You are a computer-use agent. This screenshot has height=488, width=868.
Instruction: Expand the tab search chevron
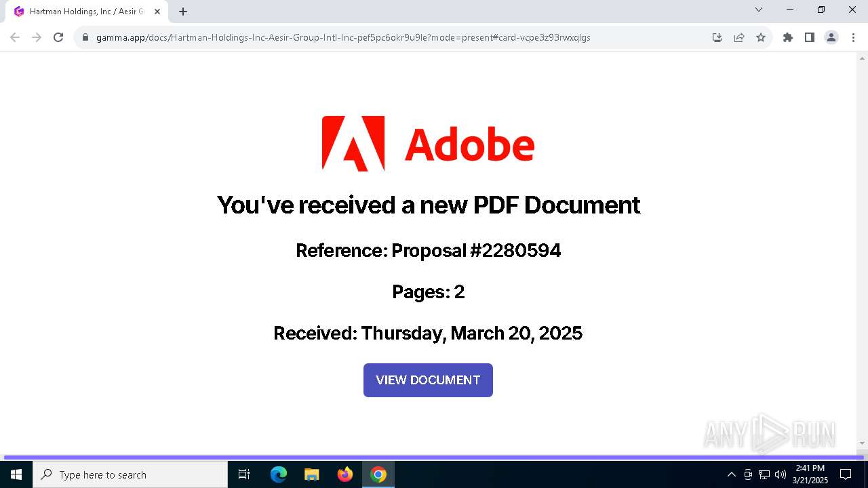point(759,9)
